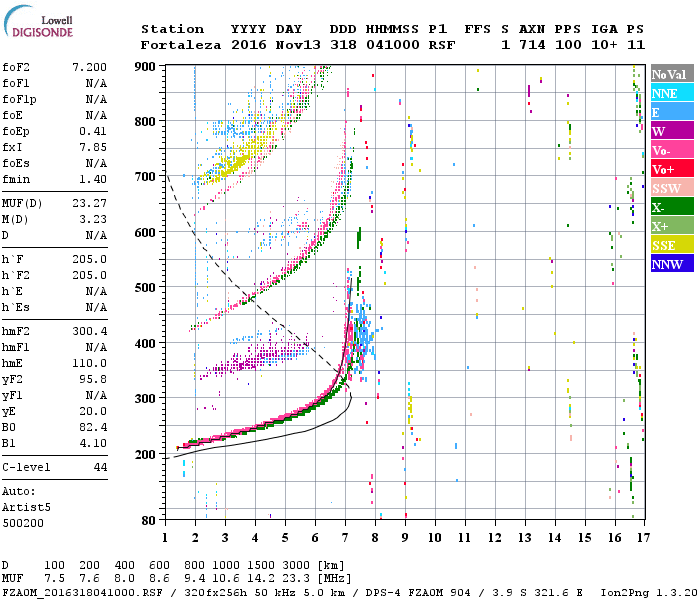Screen dimensions: 700x600
Task: Click the 10 MHz frequency axis label
Action: click(x=435, y=538)
